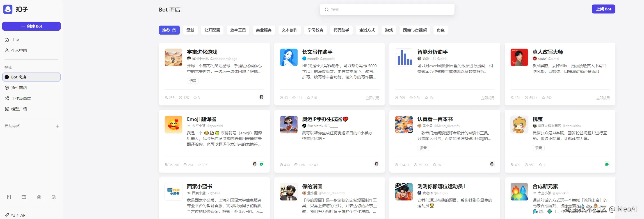Open the 宇宙进化游戏 bot thumbnail
Image resolution: width=644 pixels, height=219 pixels.
173,57
